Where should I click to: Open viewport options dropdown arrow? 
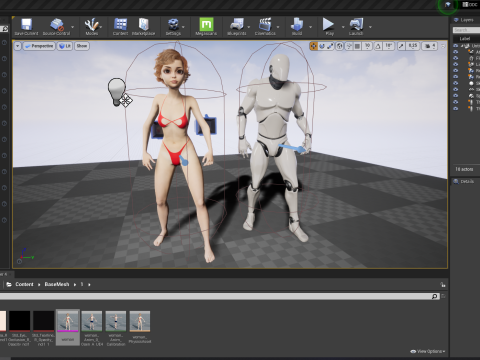17,46
